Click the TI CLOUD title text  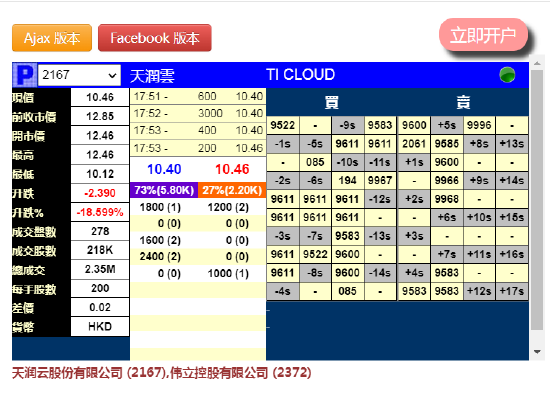pyautogui.click(x=301, y=75)
